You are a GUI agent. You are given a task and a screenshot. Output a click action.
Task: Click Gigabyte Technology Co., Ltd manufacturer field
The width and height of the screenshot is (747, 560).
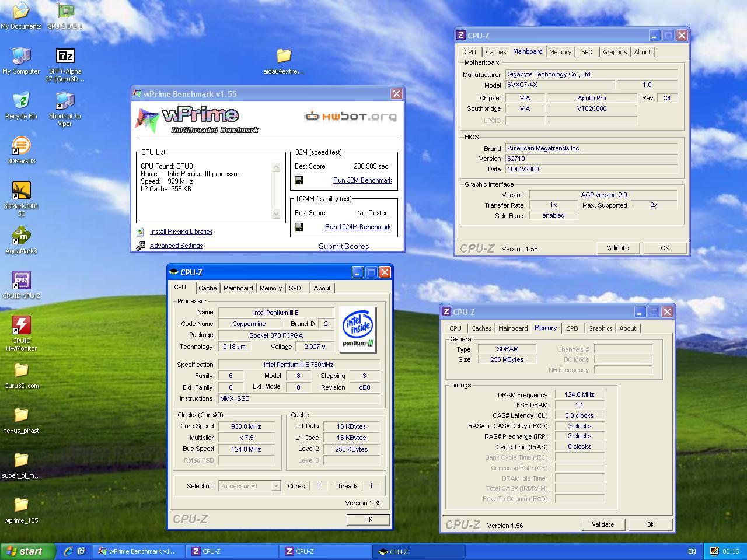[x=591, y=74]
